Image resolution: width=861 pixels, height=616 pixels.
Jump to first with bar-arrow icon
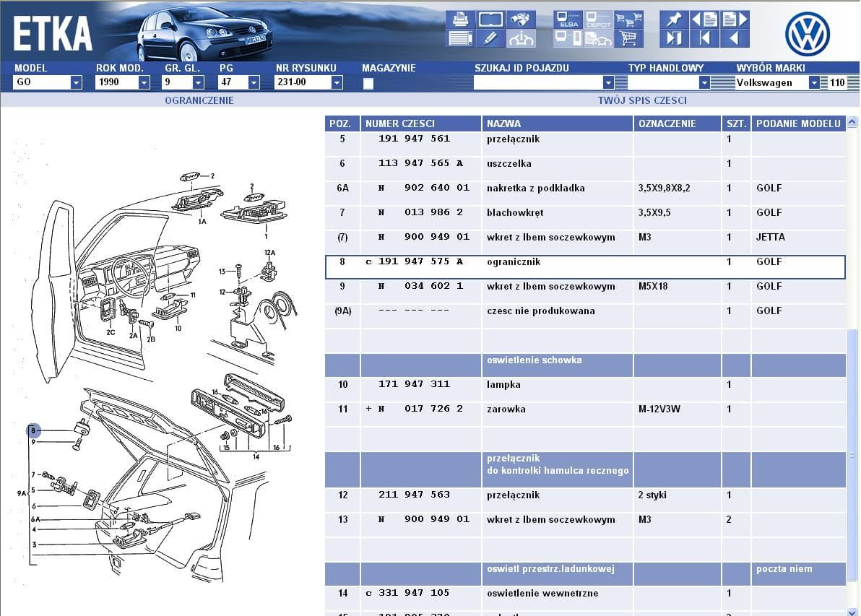pyautogui.click(x=704, y=38)
